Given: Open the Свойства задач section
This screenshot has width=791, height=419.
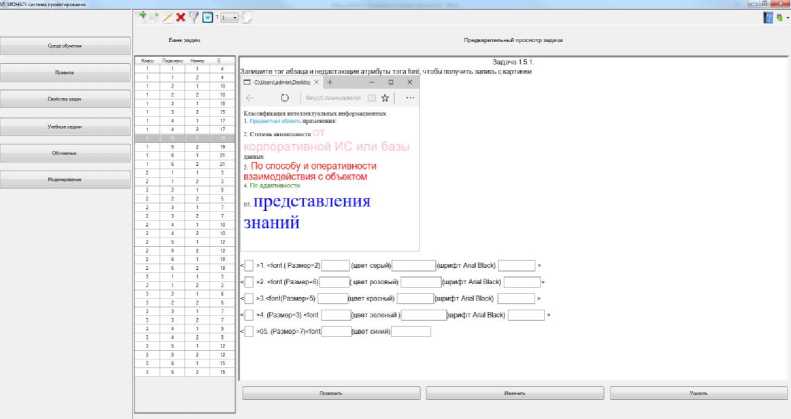Looking at the screenshot, I should point(65,99).
